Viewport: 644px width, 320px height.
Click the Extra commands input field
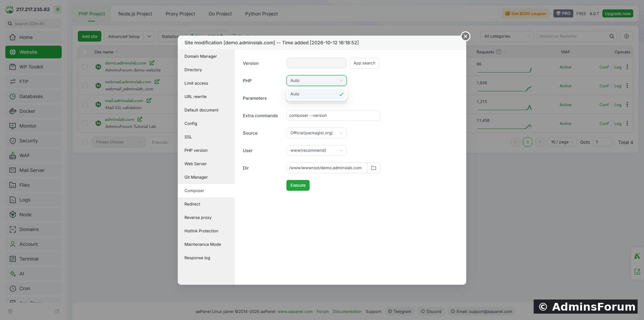(x=333, y=116)
